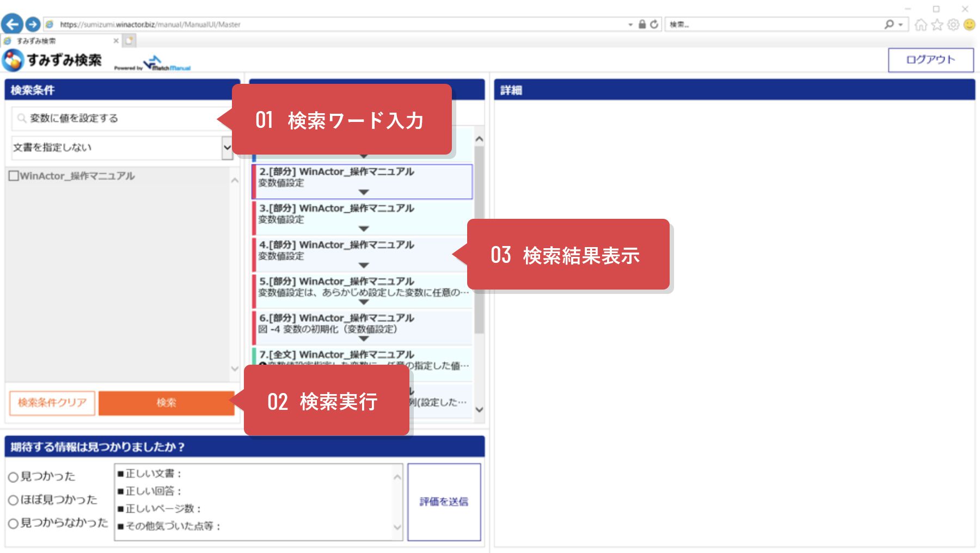Open a new browser tab
This screenshot has width=980, height=553.
pyautogui.click(x=128, y=41)
